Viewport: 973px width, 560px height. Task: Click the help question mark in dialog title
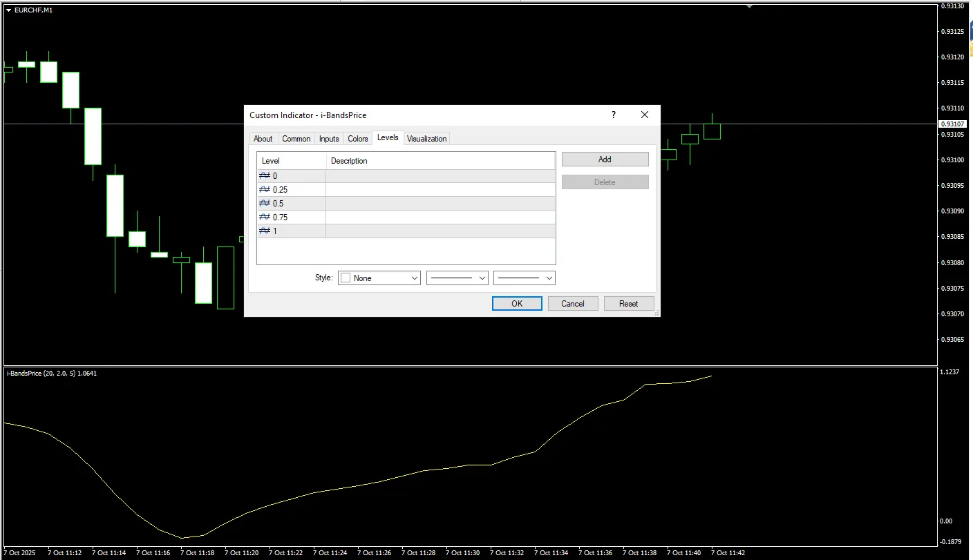(613, 115)
